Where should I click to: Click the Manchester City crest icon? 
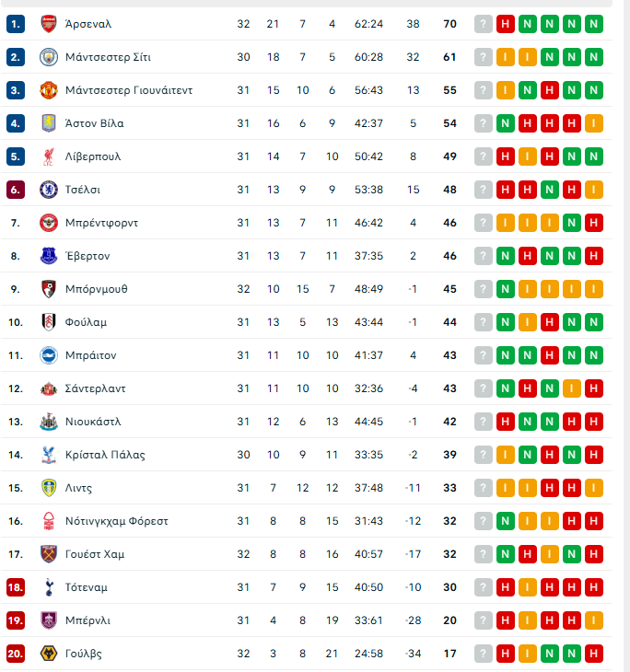tap(49, 57)
